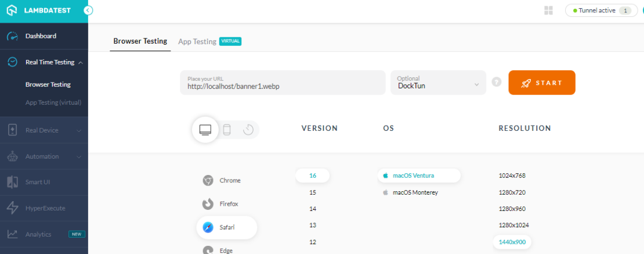Switch to mobile device type
The width and height of the screenshot is (644, 254).
227,130
